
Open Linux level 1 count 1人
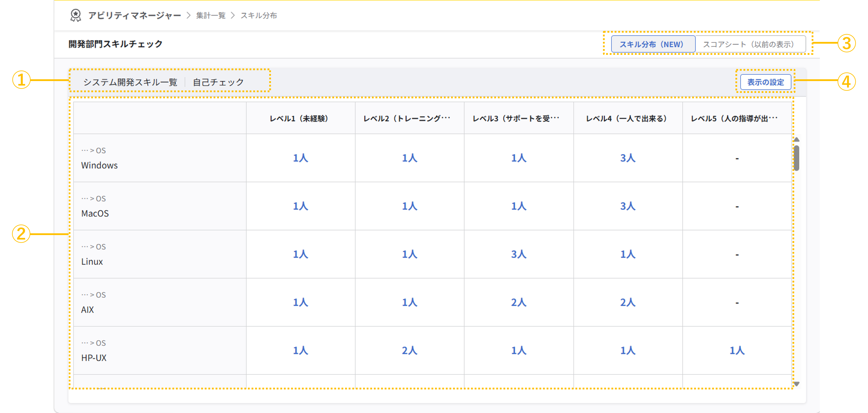[x=300, y=254]
